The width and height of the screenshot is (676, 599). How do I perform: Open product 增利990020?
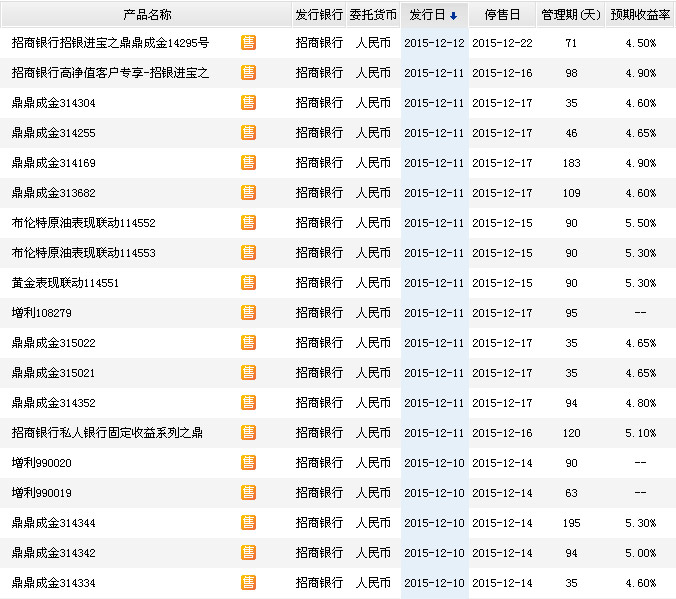coord(42,463)
